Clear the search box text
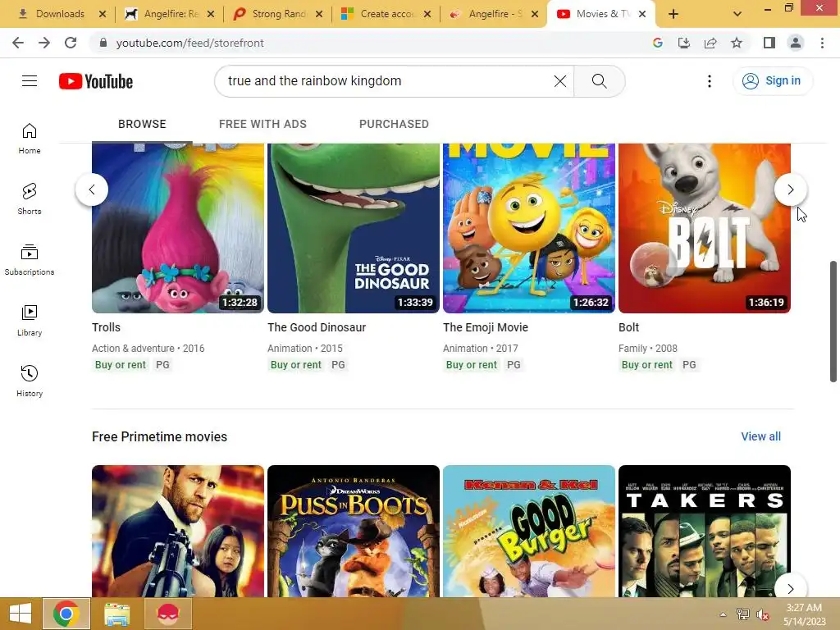Image resolution: width=840 pixels, height=630 pixels. click(559, 81)
